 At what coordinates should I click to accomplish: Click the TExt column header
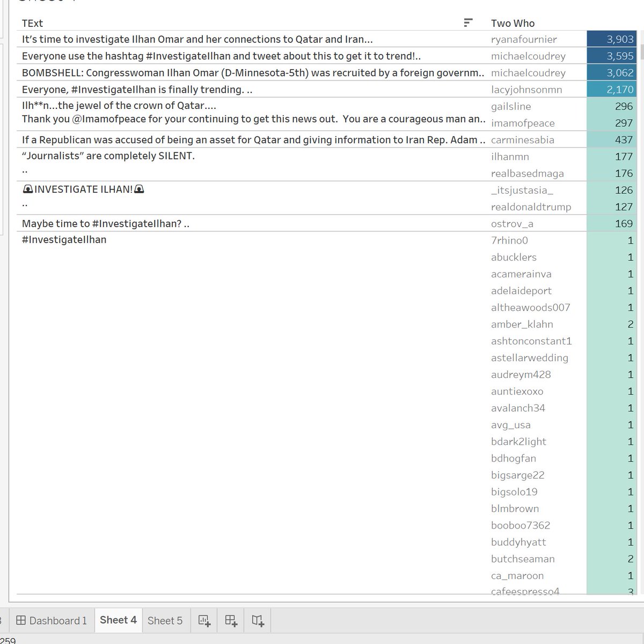point(32,23)
